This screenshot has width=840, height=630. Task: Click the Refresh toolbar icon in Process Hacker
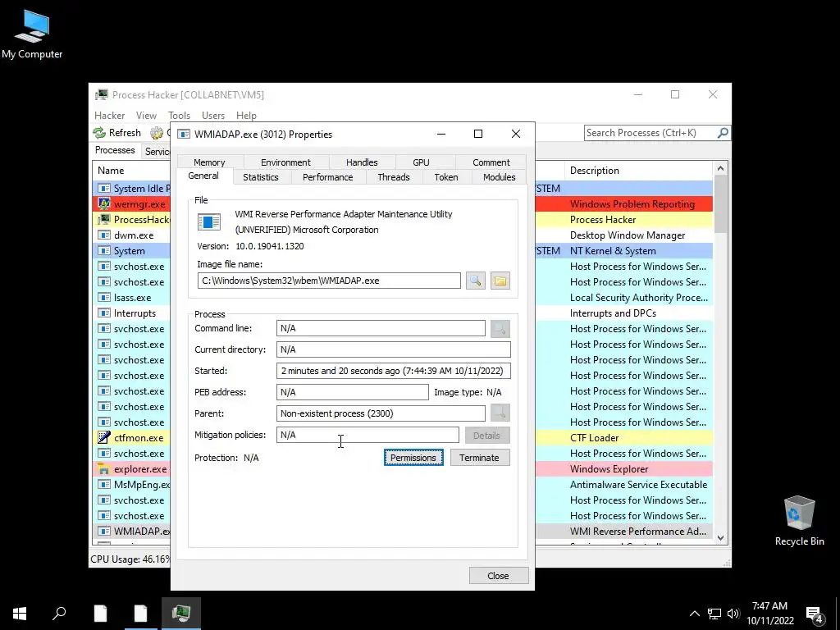99,133
